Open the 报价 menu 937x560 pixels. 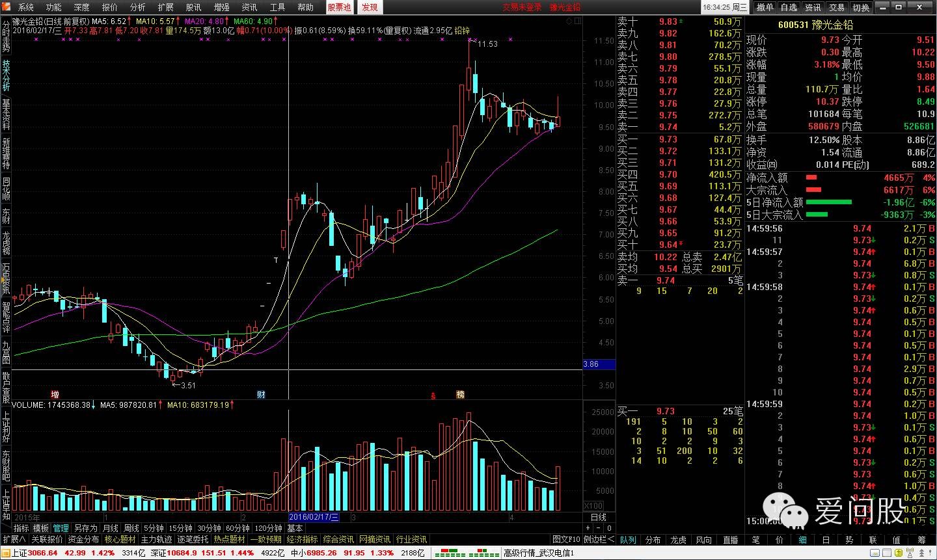click(110, 7)
